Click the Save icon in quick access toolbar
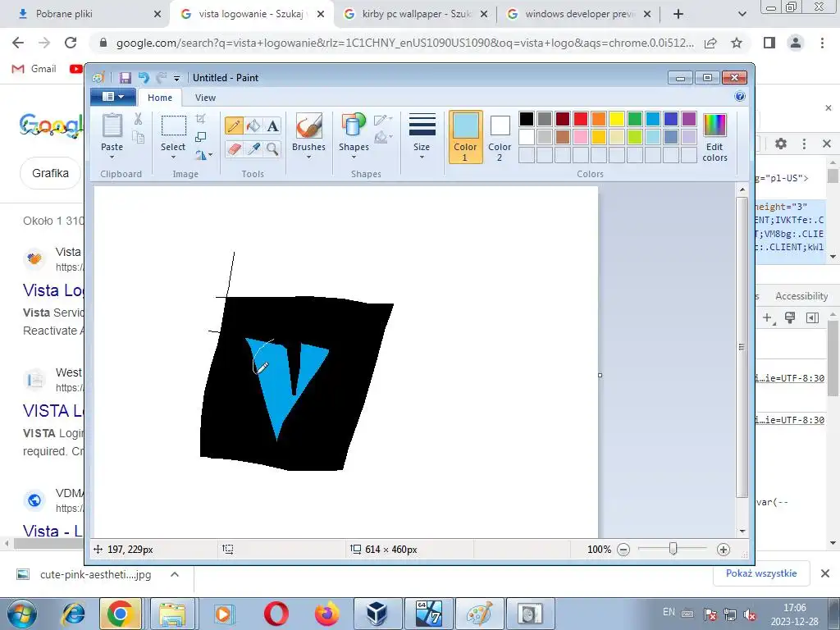Screen dimensions: 840x630 tap(126, 78)
